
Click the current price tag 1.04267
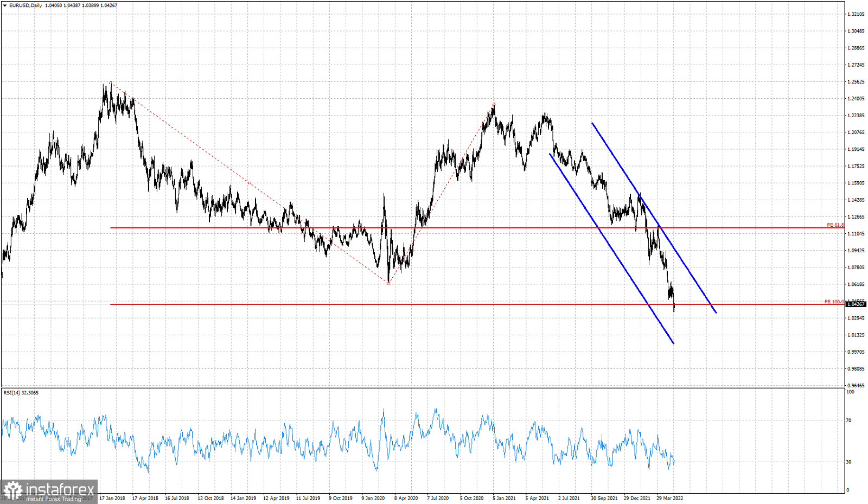(856, 304)
